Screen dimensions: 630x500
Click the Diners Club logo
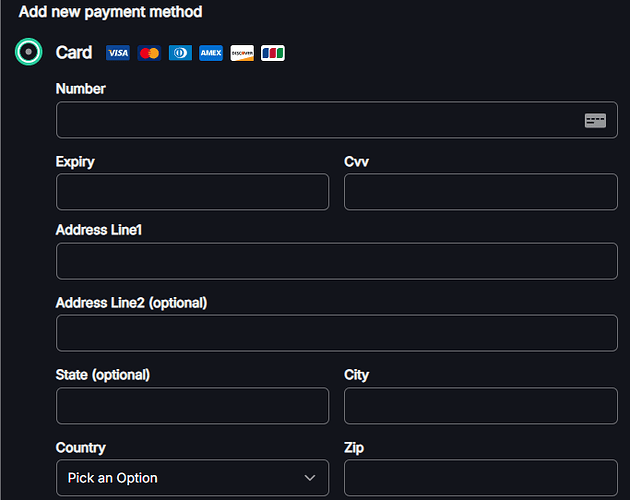(x=180, y=53)
